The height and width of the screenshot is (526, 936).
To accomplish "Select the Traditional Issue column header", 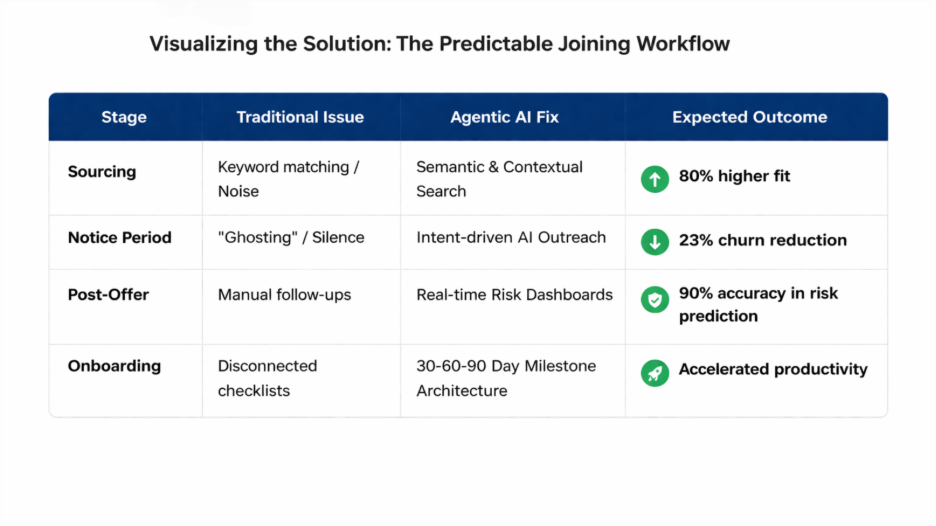I will pos(300,117).
